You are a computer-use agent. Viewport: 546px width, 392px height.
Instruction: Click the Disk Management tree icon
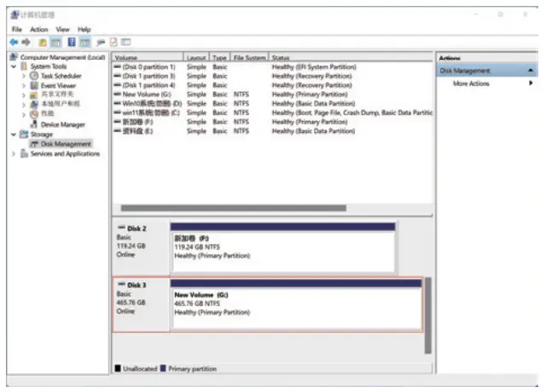(34, 144)
